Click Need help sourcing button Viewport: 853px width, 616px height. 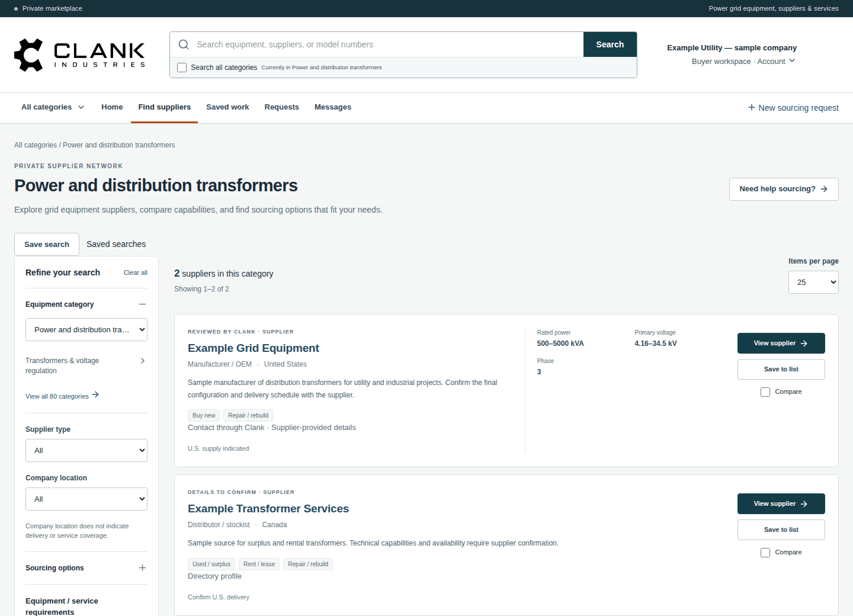(784, 189)
